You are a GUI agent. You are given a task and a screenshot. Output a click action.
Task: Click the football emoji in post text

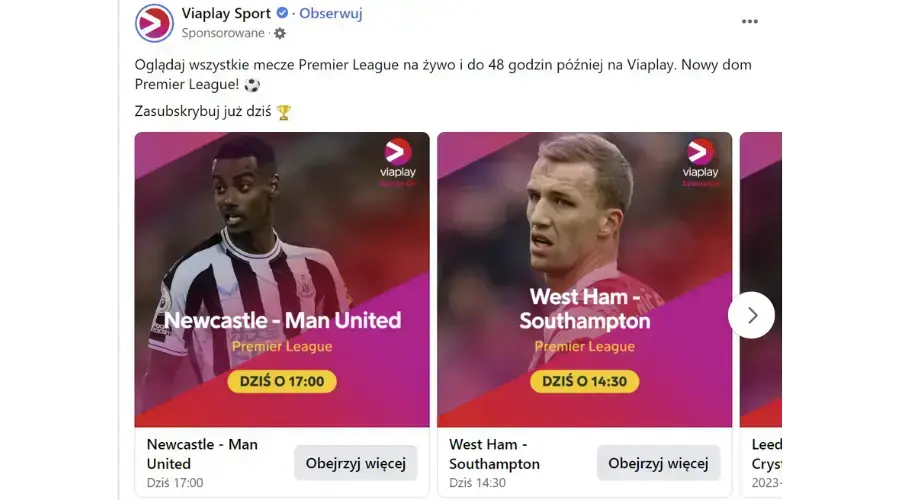[x=252, y=85]
